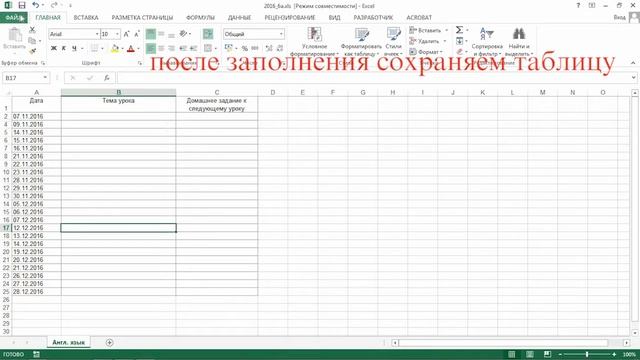
Task: Save the workbook with the floppy disk icon
Action: pyautogui.click(x=22, y=5)
